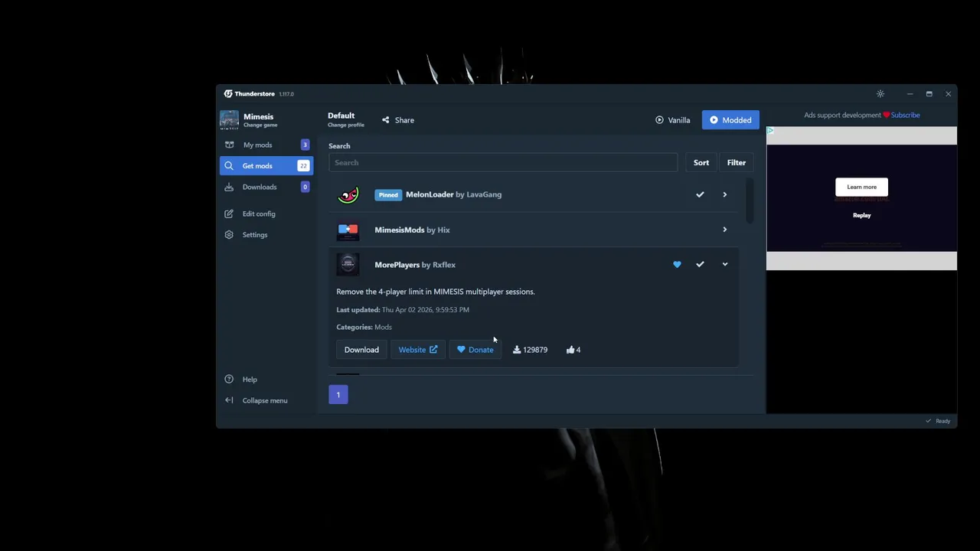Click the My mods count badge 3
Image resolution: width=980 pixels, height=551 pixels.
[x=305, y=145]
